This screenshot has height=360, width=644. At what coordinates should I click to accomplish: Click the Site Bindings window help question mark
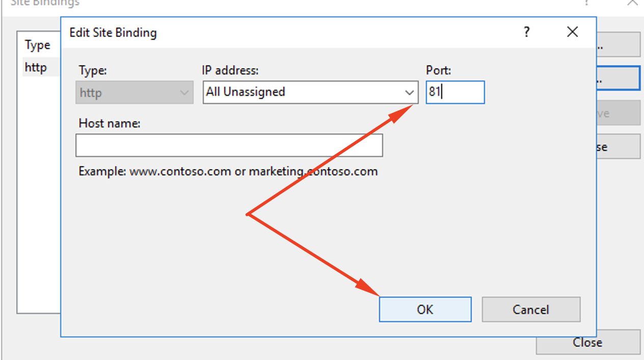(587, 3)
